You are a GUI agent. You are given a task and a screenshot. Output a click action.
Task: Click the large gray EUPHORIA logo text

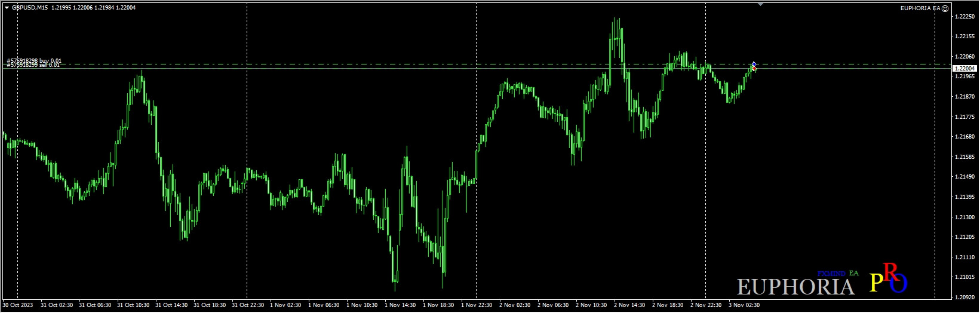click(x=795, y=287)
